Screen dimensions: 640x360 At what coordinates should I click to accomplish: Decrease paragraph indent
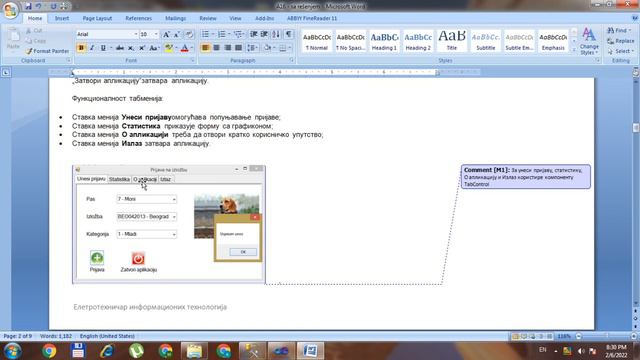click(x=253, y=34)
